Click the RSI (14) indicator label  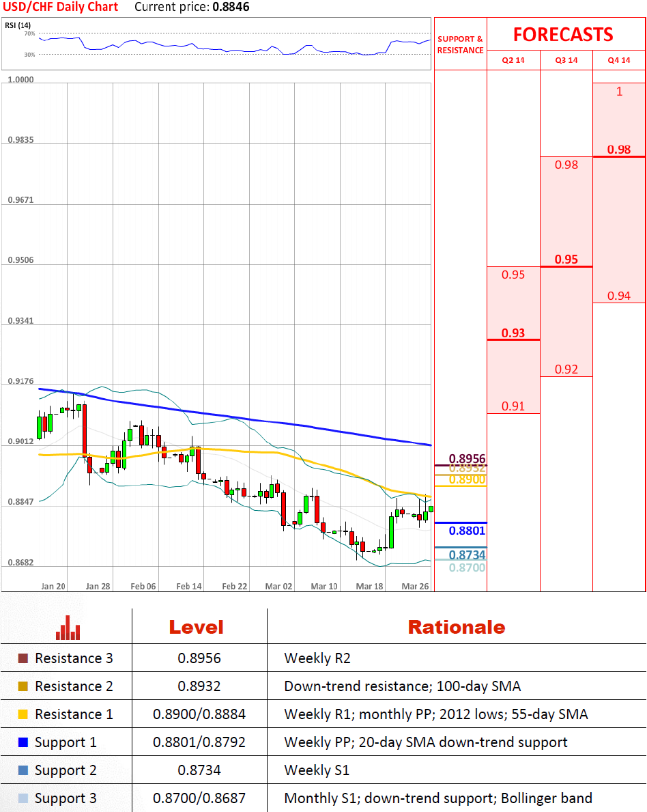point(18,25)
